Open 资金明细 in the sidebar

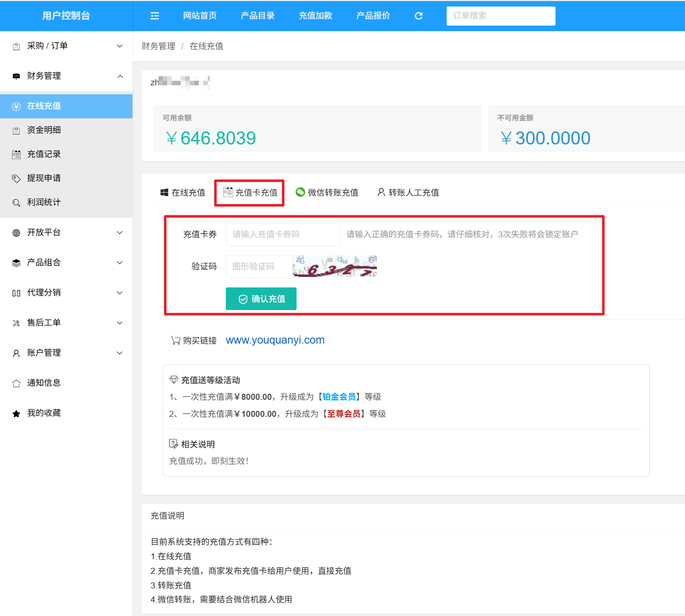[x=44, y=130]
